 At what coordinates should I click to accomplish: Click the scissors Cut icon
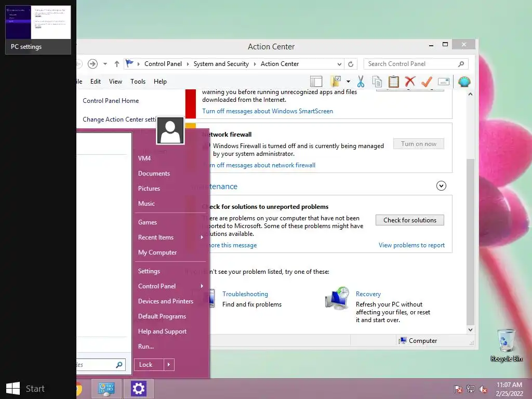pos(361,82)
